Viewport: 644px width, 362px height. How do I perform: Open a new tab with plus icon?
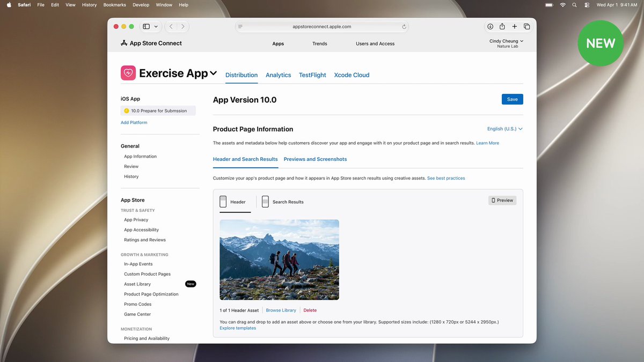click(x=515, y=26)
